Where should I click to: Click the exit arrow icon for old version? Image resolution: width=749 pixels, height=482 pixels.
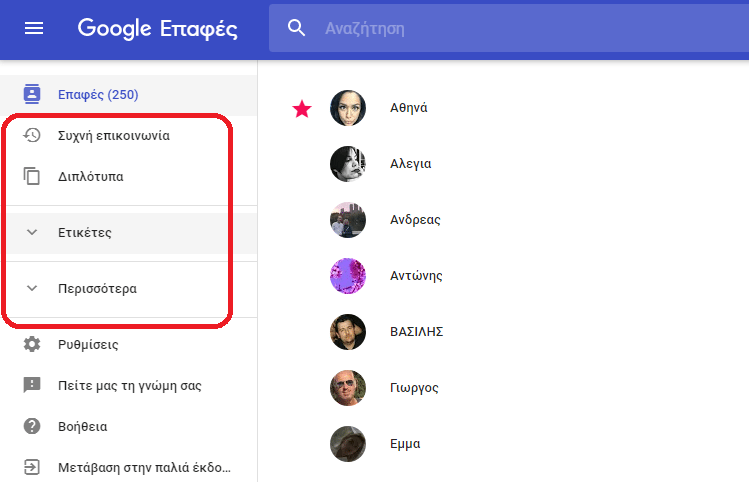click(x=32, y=467)
